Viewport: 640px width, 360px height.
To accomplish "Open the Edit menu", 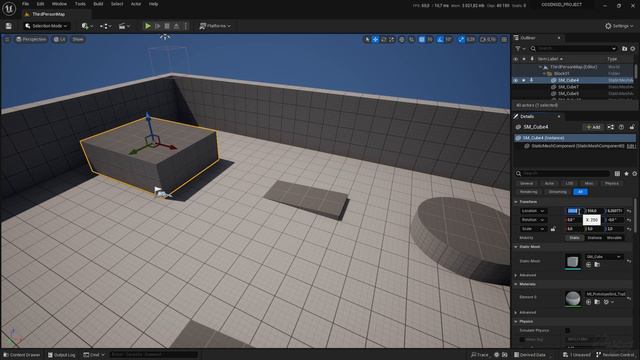I will point(40,4).
